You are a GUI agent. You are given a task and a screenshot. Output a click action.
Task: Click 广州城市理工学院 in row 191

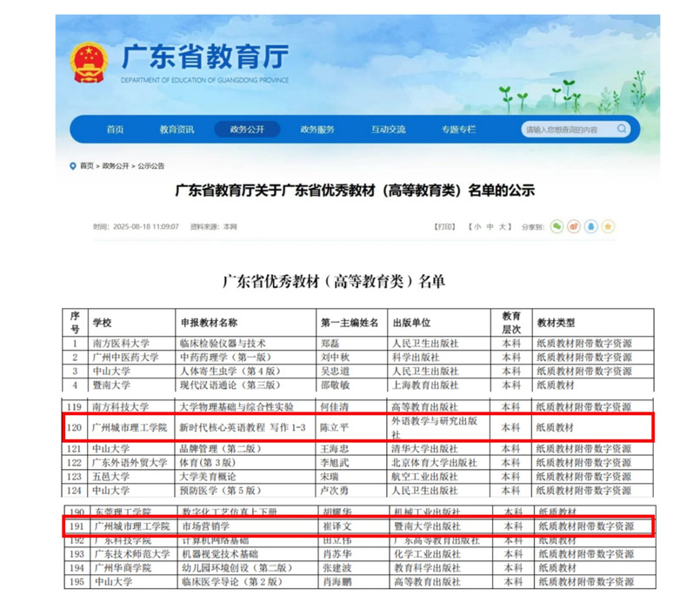coord(132,526)
